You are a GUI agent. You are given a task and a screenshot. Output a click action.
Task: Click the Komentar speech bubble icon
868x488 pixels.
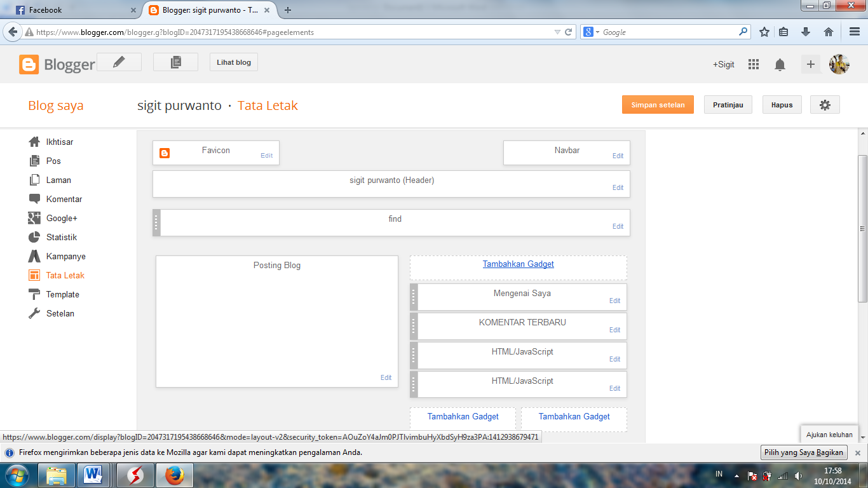[x=34, y=199]
